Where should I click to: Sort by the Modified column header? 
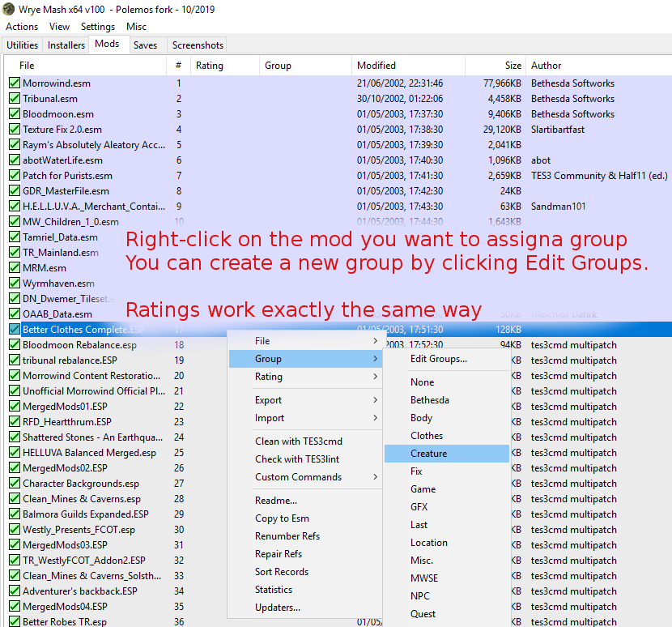408,66
